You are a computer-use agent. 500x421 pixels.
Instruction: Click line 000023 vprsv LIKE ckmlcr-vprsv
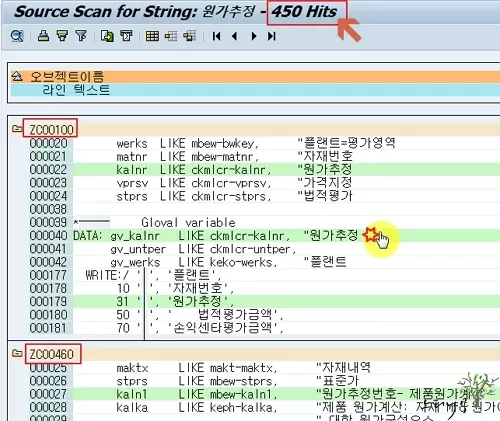pyautogui.click(x=264, y=183)
